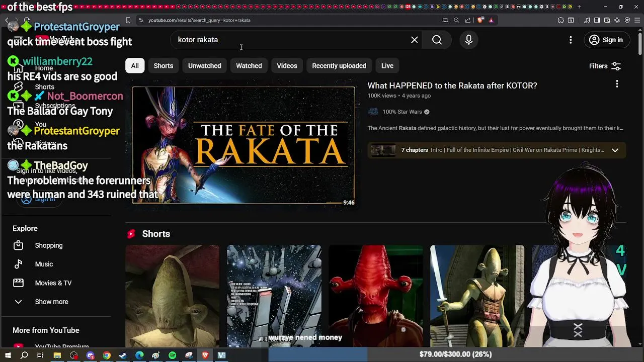
Task: Clear the search box with the X
Action: (x=415, y=40)
